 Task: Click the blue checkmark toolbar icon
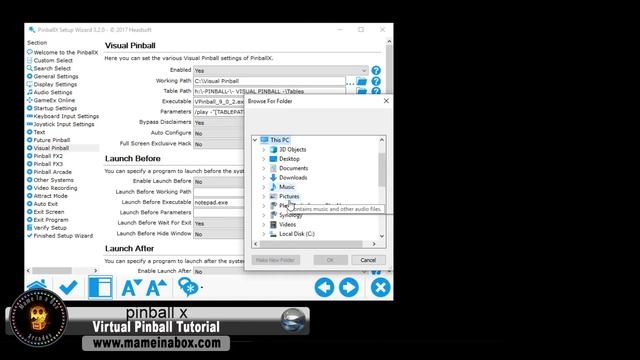click(68, 287)
